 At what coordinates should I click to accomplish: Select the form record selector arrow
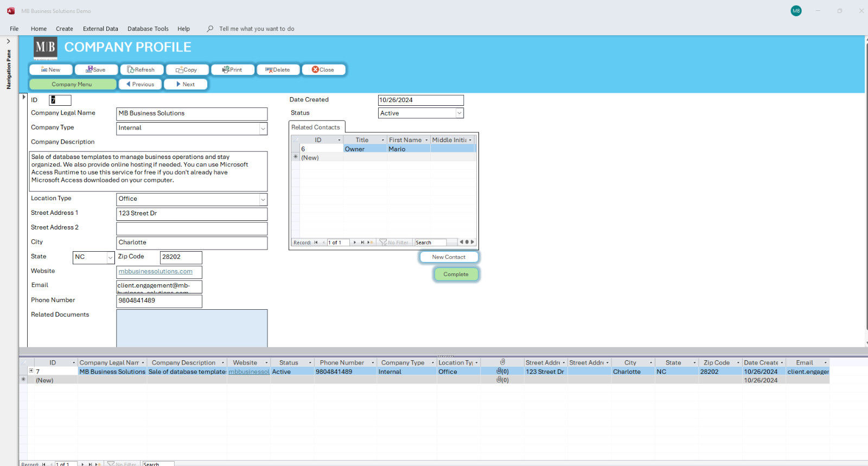click(x=24, y=97)
